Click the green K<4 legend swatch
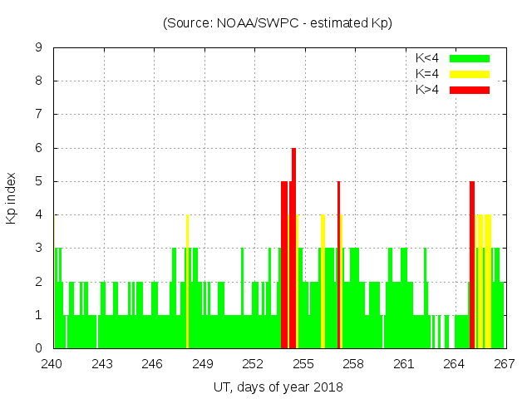Viewport: 532px width, 399px height. (x=469, y=58)
